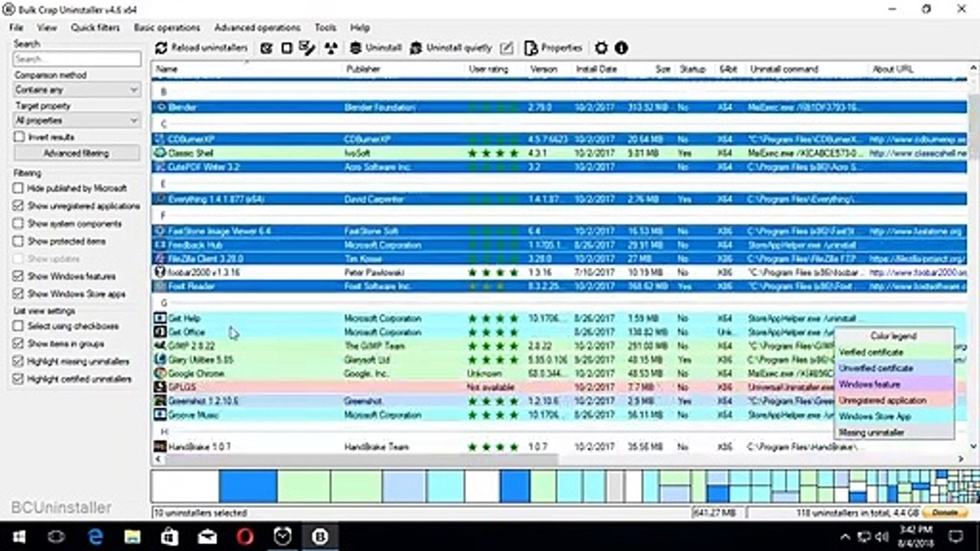Viewport: 980px width, 551px height.
Task: Click the FileZilla Client row icon
Action: point(160,259)
